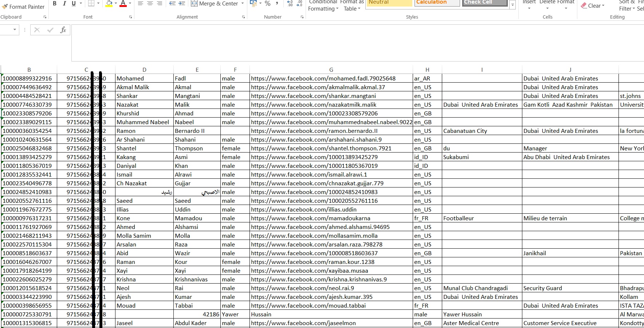This screenshot has height=328, width=644.
Task: Toggle underline formatting
Action: pos(74,3)
